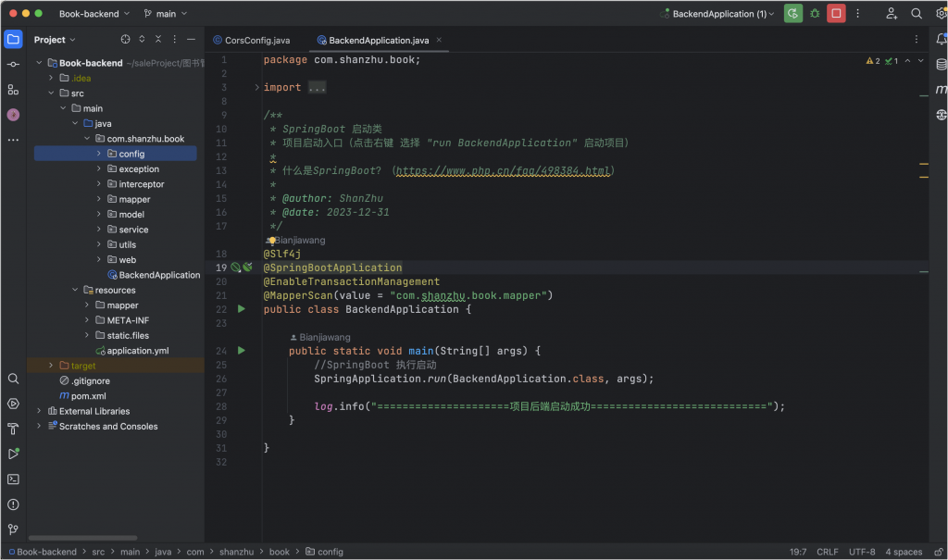The height and width of the screenshot is (560, 948).
Task: Open the Commit tool window icon
Action: (13, 65)
